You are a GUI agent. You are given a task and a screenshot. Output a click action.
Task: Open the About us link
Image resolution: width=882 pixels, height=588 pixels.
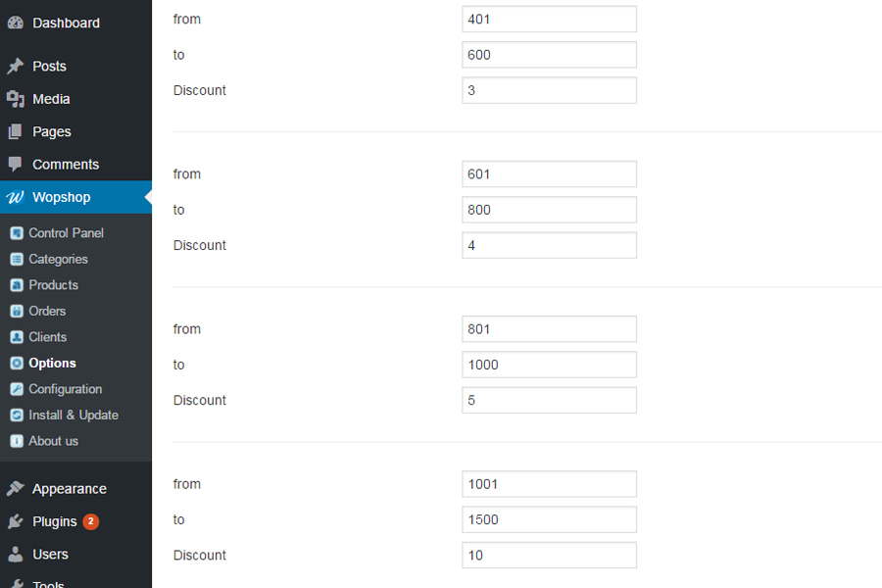(x=53, y=441)
